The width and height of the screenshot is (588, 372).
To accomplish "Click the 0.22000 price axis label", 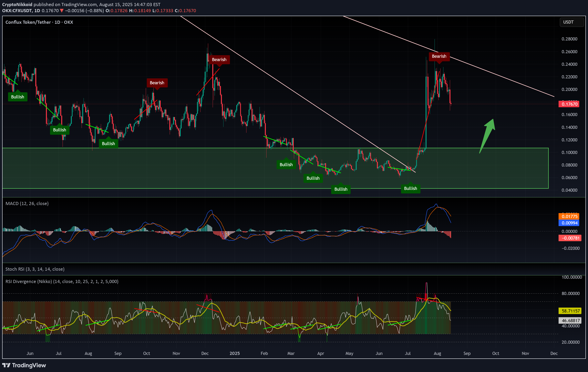I will [x=569, y=77].
